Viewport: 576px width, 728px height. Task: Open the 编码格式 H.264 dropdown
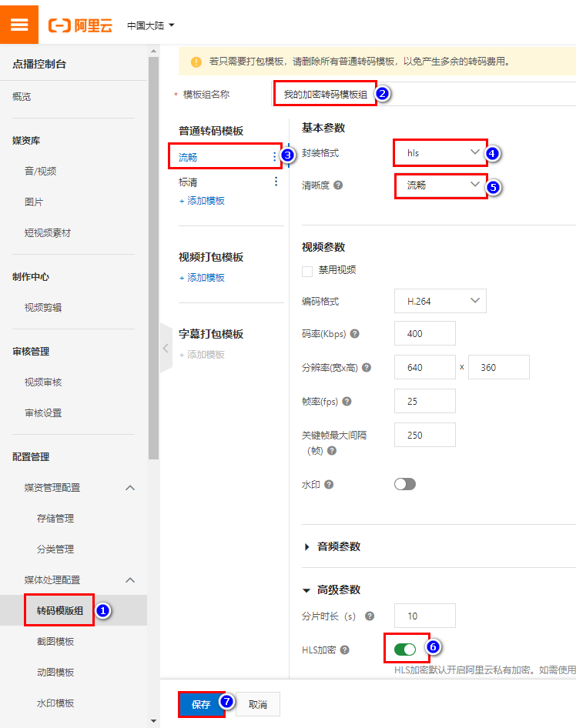click(440, 301)
